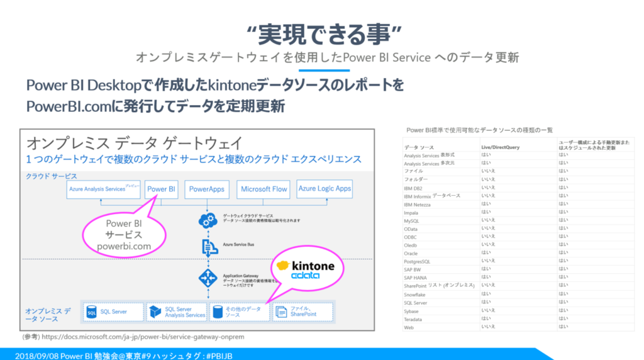Click the subtitle about オンプレミスゲートウェイ data refresh
644x360 pixels.
[327, 57]
